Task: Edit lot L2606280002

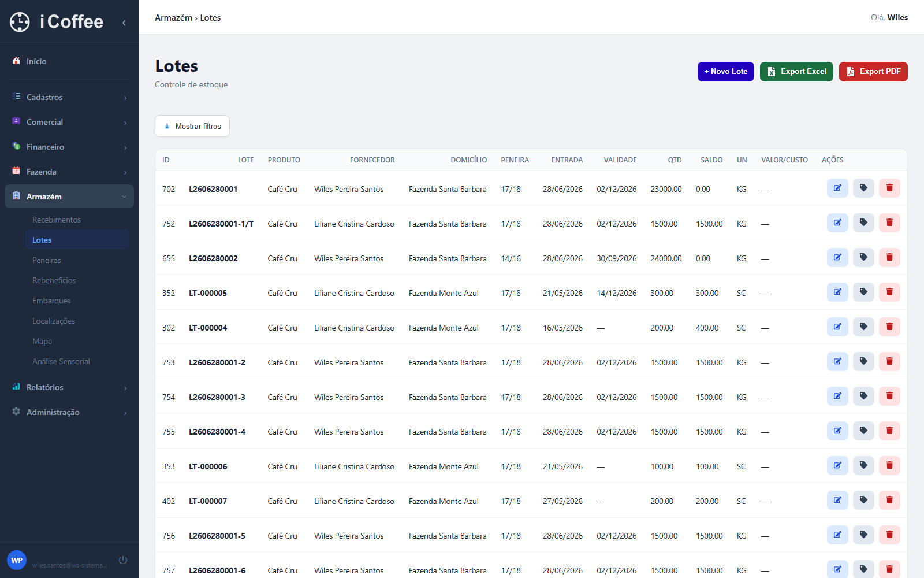Action: tap(837, 257)
